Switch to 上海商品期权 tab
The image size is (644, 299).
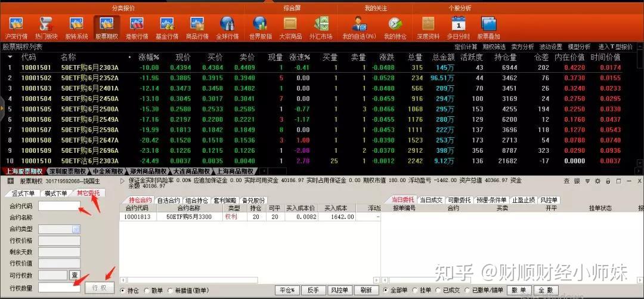click(235, 171)
